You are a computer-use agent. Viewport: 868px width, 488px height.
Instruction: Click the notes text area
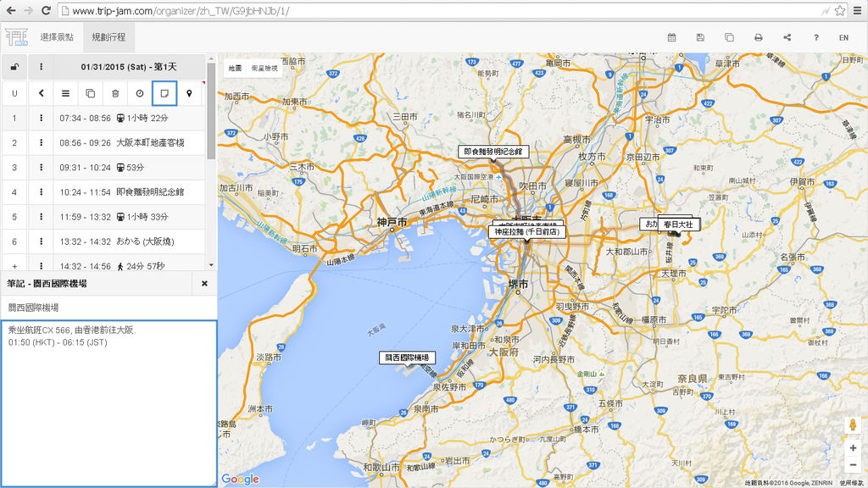tap(108, 403)
